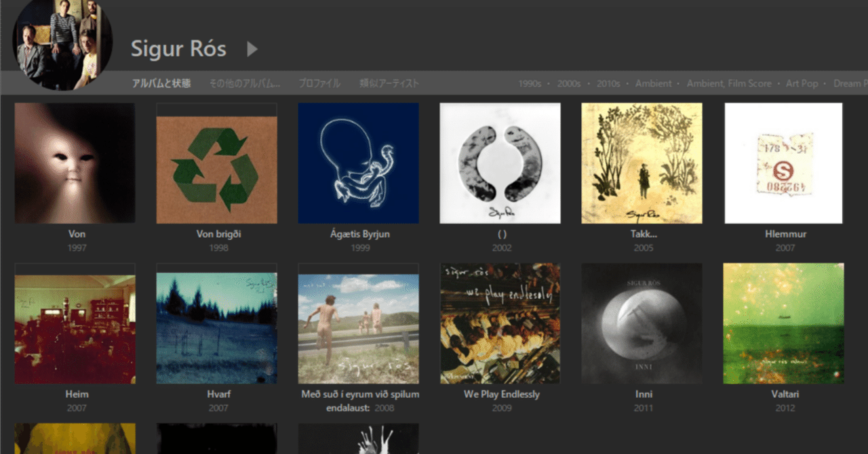This screenshot has width=868, height=454.
Task: Select the Ágætis Byrjun album
Action: pos(358,163)
